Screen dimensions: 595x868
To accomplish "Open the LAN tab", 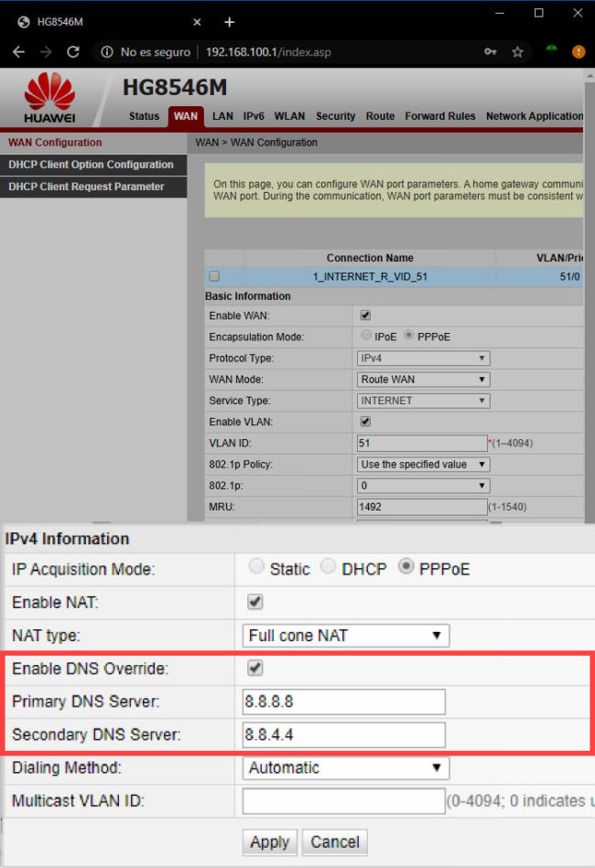I will pyautogui.click(x=222, y=116).
